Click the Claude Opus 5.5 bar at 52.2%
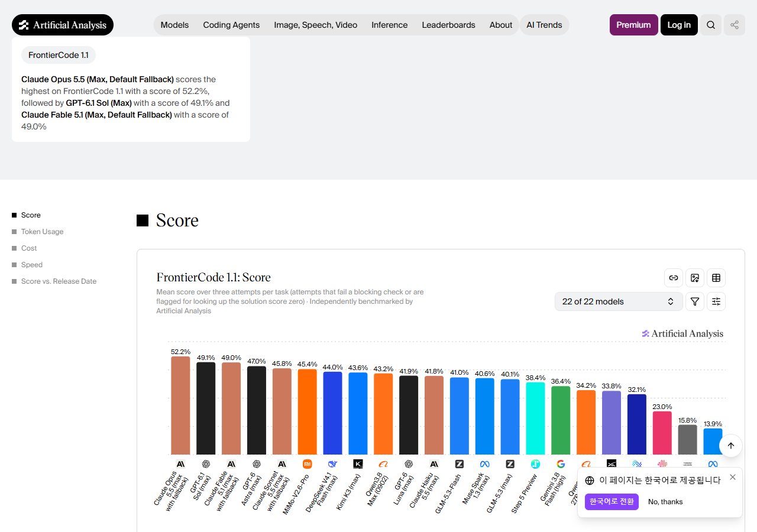757x532 pixels. click(x=180, y=405)
